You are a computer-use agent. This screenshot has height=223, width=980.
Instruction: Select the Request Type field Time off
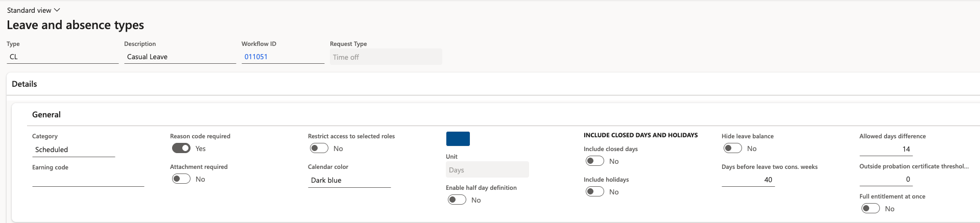[x=386, y=57]
